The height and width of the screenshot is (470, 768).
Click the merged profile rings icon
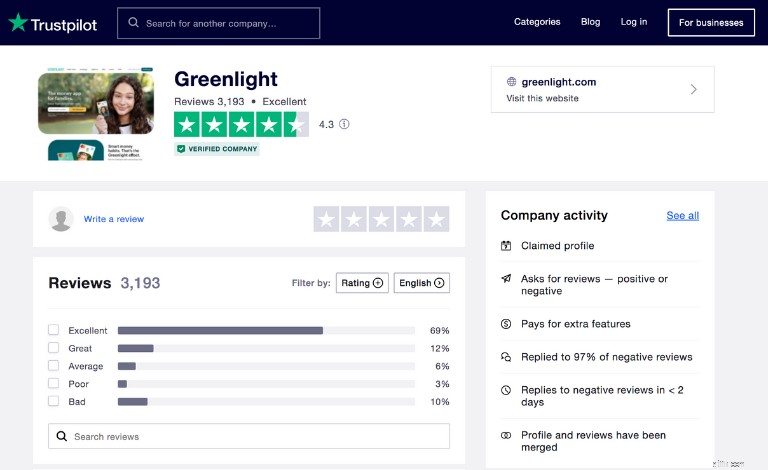(506, 435)
